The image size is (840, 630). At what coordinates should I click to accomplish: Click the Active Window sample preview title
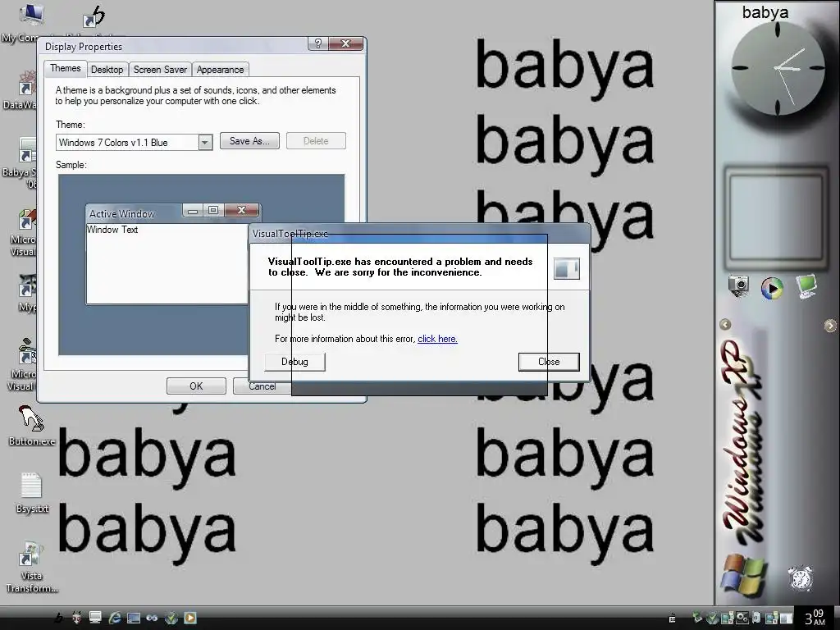pyautogui.click(x=121, y=214)
